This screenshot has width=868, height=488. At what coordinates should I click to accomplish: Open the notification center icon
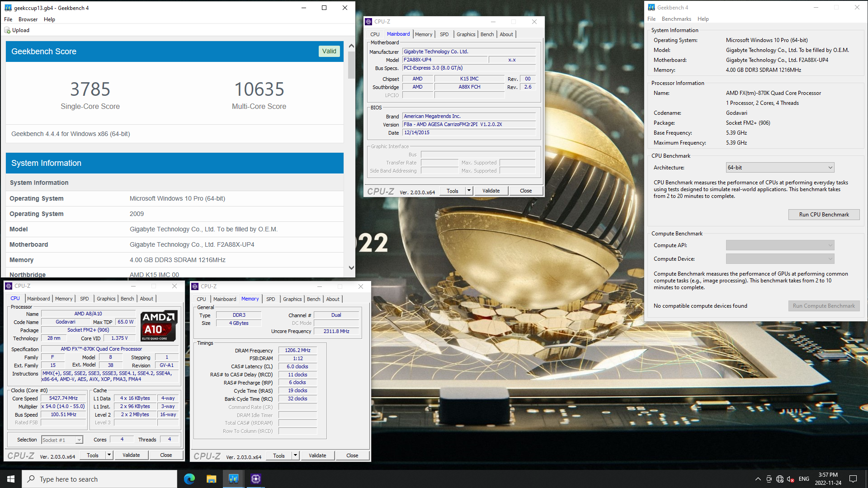click(853, 479)
